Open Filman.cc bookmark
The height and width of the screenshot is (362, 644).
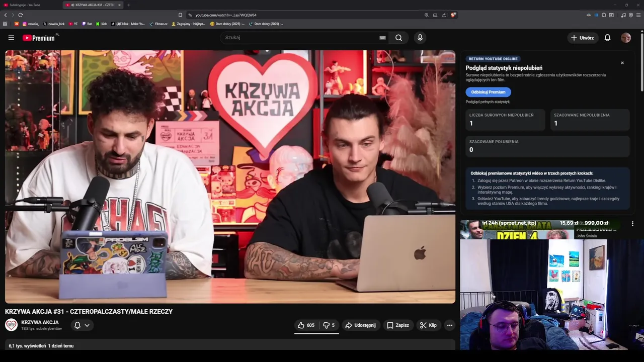pos(158,24)
